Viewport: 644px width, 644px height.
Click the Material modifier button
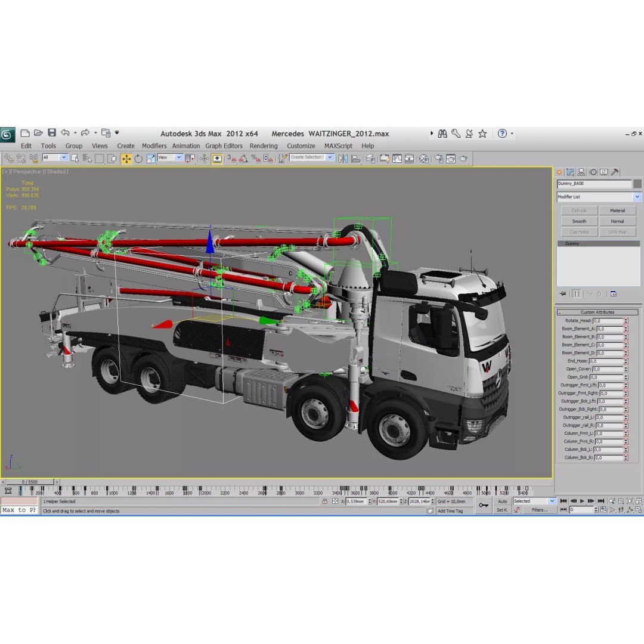(x=617, y=210)
